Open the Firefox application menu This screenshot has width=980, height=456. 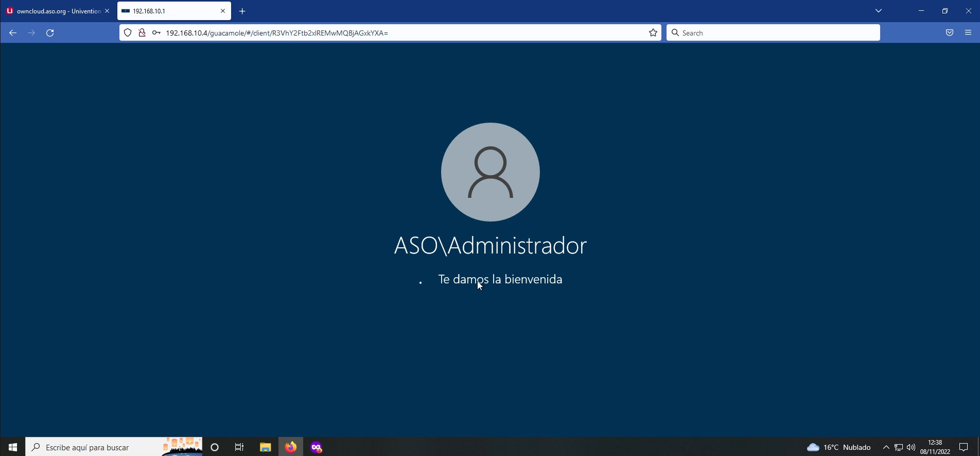[968, 33]
